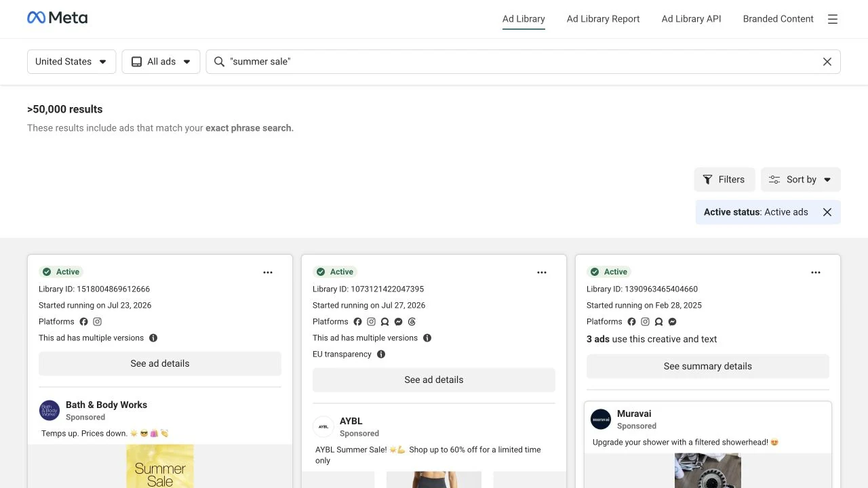868x488 pixels.
Task: Open more options on Bath & Body Works ad
Action: pyautogui.click(x=268, y=272)
